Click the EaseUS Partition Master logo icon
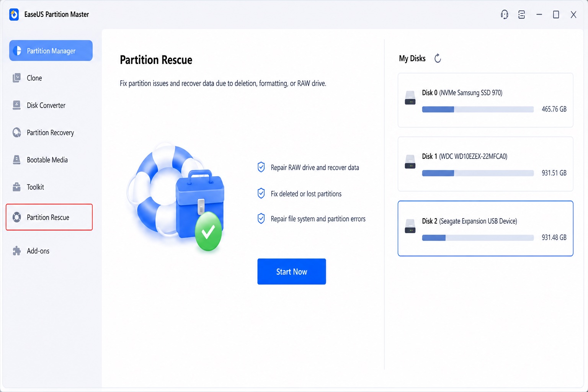 (x=14, y=15)
